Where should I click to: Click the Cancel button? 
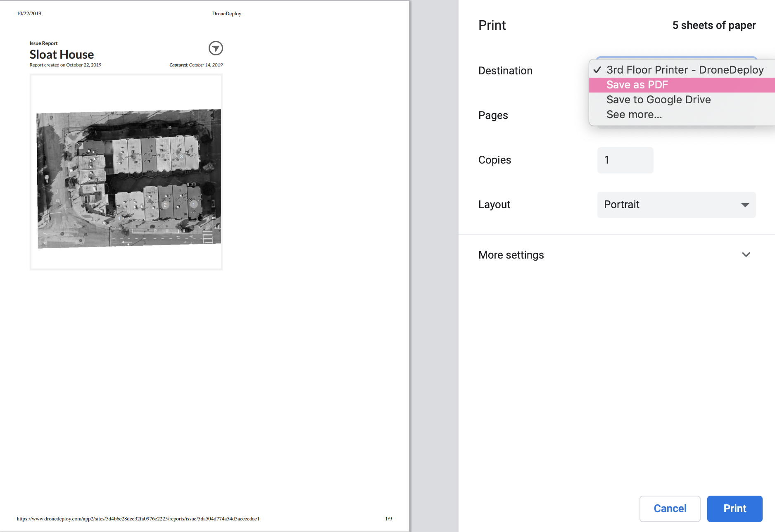(x=670, y=508)
